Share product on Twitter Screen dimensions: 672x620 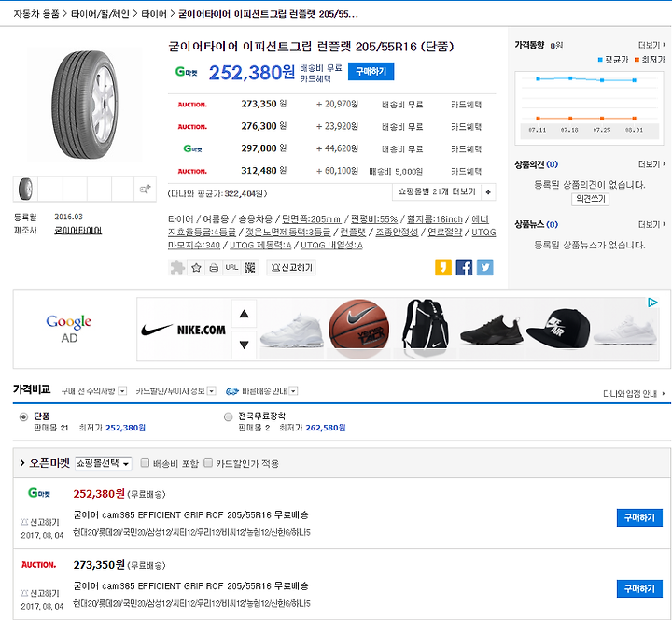[x=485, y=267]
